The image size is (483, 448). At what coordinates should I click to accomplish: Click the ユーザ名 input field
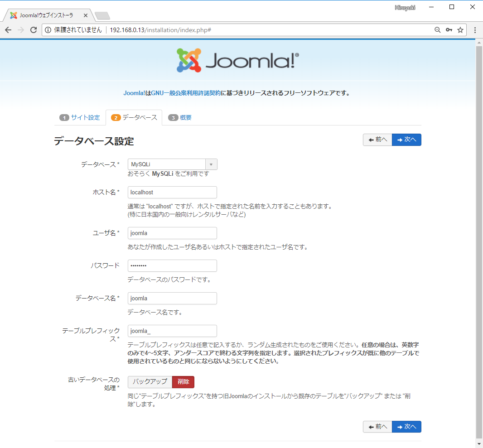click(x=172, y=233)
